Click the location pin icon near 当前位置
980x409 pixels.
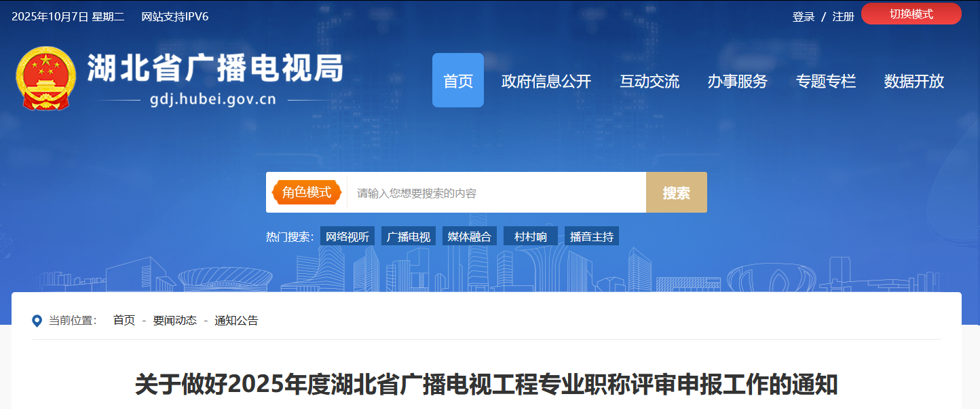tap(37, 321)
